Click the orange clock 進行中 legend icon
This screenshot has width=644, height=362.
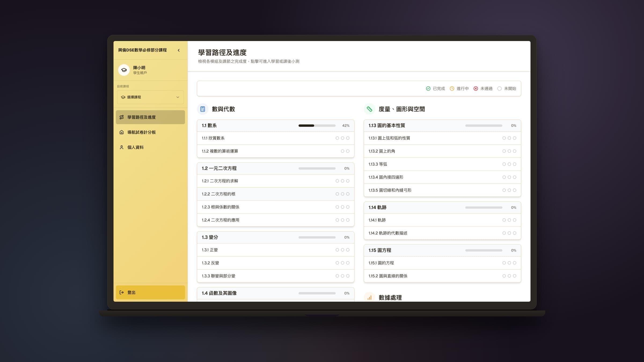click(452, 88)
